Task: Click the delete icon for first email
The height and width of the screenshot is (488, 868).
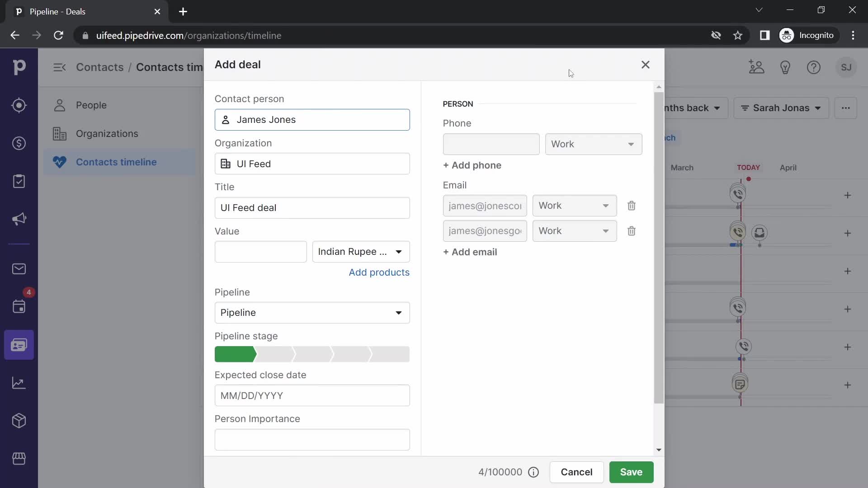Action: coord(632,205)
